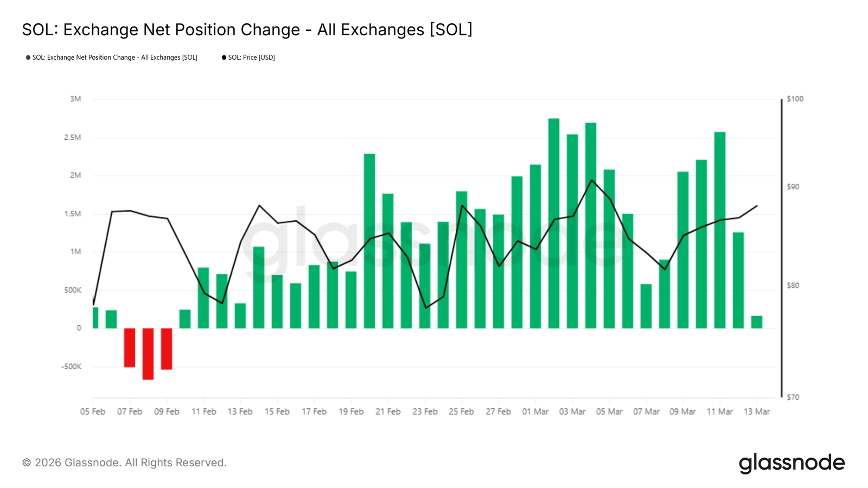Click the glassnode watermark behind the chart

pos(434,239)
